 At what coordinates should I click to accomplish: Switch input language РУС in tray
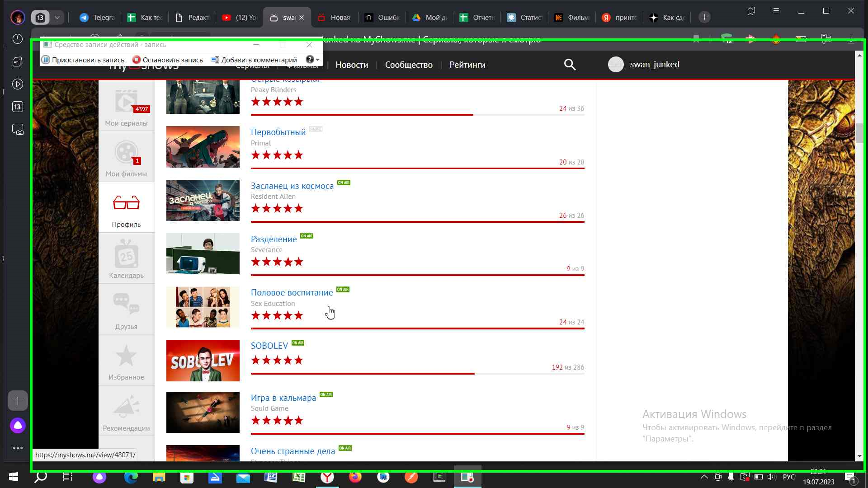[x=789, y=477]
